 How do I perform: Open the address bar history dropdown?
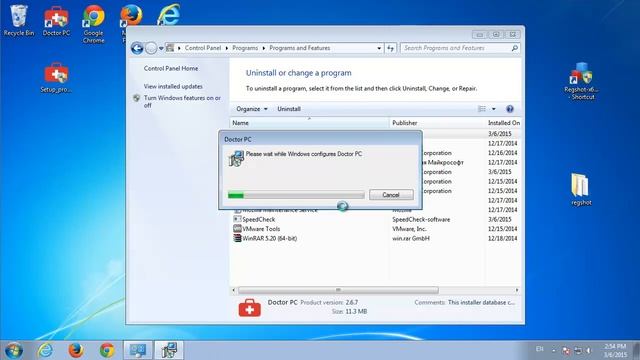(x=379, y=48)
